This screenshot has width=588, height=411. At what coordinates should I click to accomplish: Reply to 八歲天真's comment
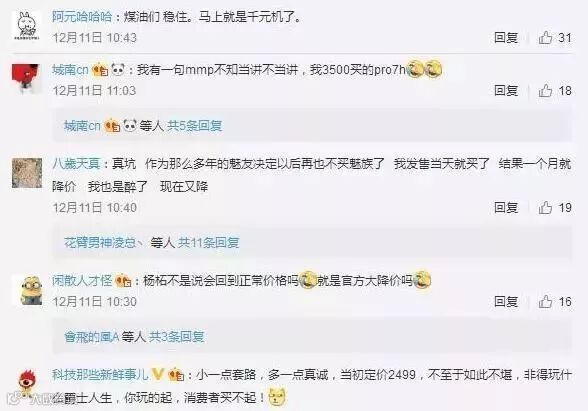click(x=506, y=207)
